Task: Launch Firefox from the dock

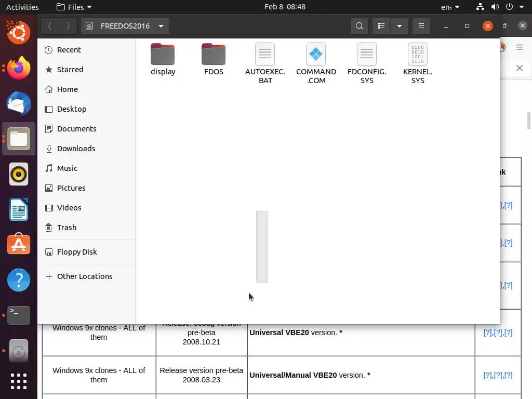Action: [x=19, y=68]
